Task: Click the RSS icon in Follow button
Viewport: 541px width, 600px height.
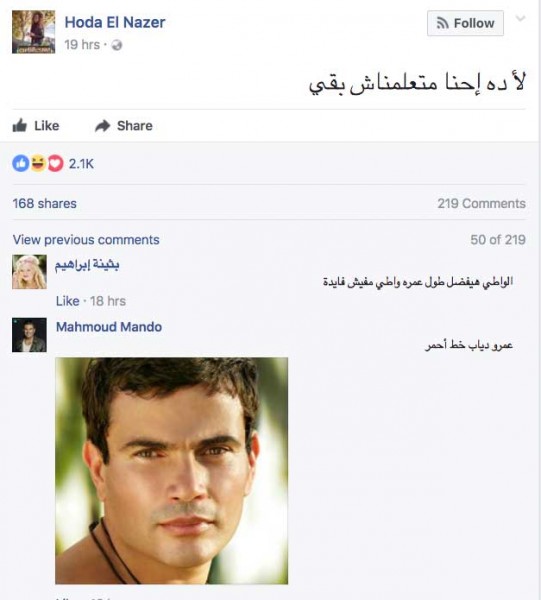Action: tap(443, 23)
